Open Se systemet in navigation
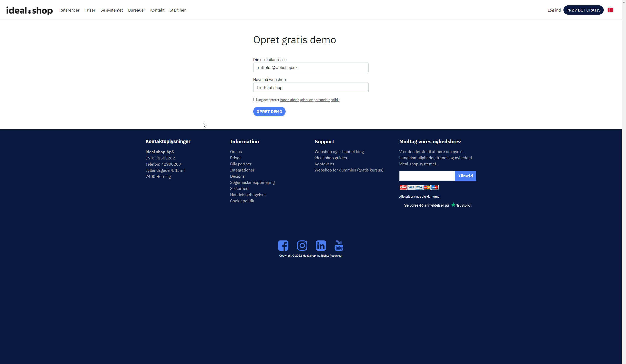Image resolution: width=626 pixels, height=364 pixels. (x=112, y=10)
